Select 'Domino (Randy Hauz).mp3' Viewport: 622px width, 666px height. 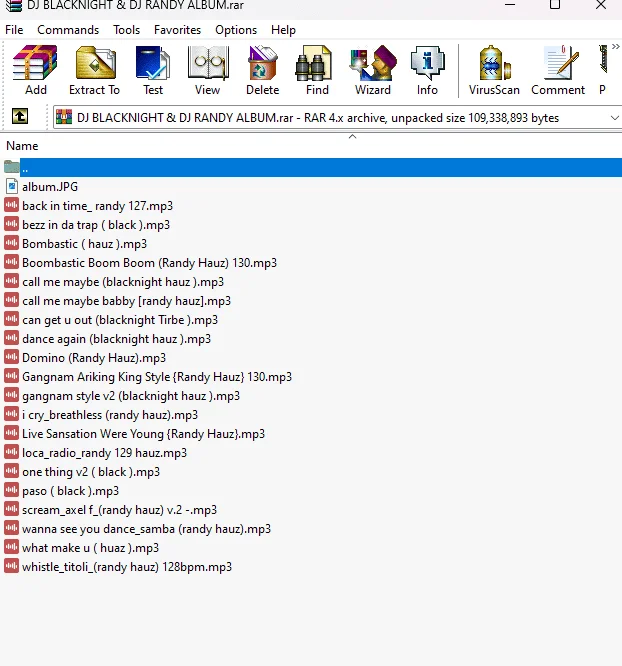pos(94,358)
